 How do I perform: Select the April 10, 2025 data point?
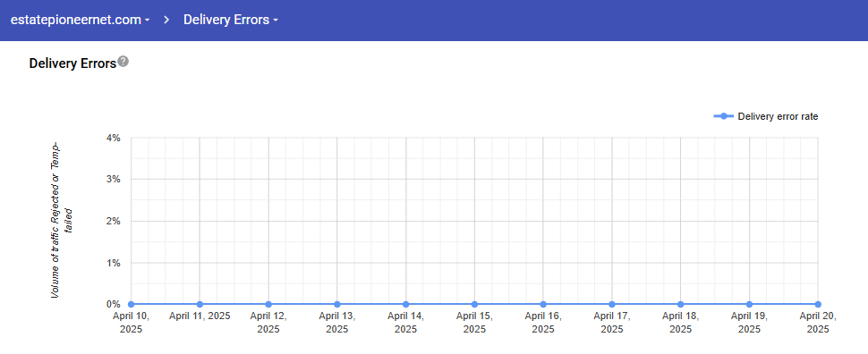[132, 304]
